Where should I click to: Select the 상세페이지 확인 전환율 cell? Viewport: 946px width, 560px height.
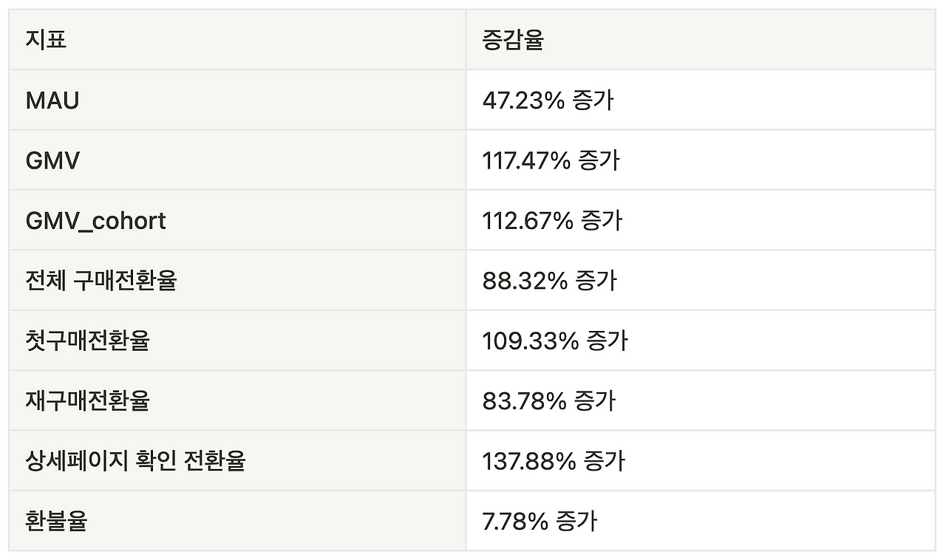coord(135,461)
